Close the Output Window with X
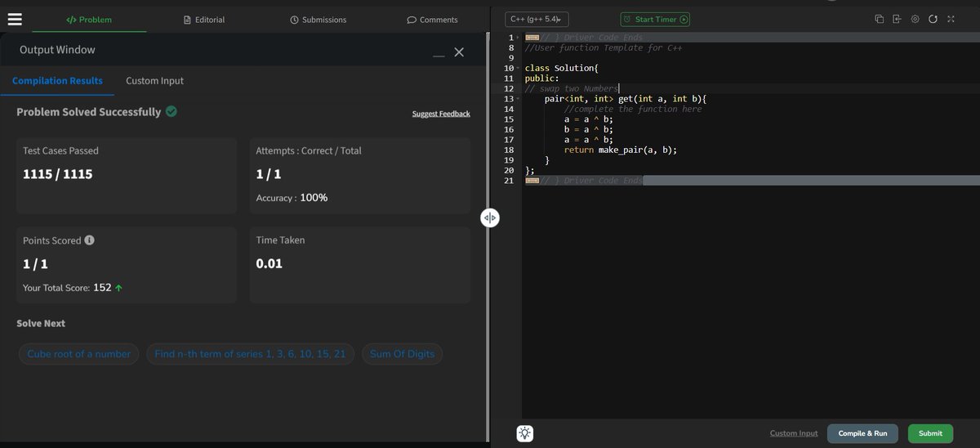980x448 pixels. pos(459,52)
